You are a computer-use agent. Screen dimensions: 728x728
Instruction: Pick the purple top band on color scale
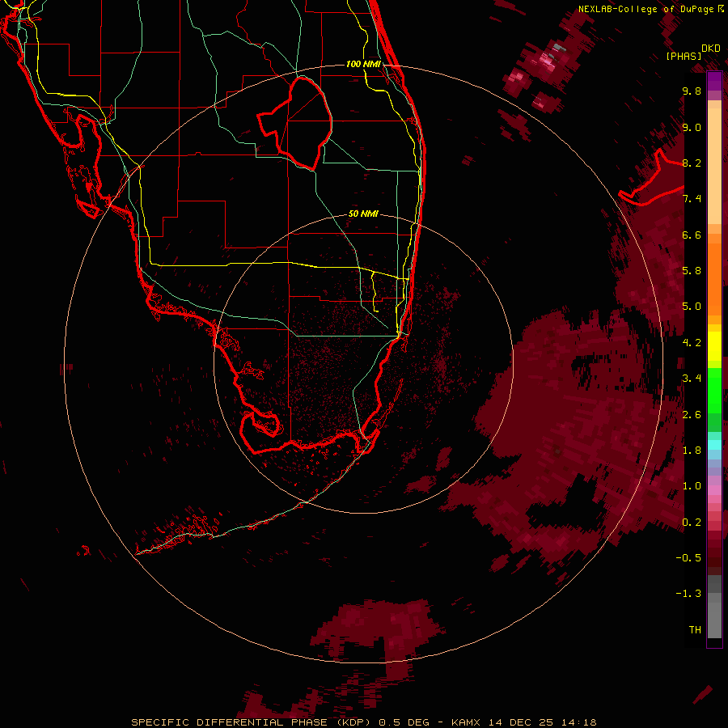point(714,81)
